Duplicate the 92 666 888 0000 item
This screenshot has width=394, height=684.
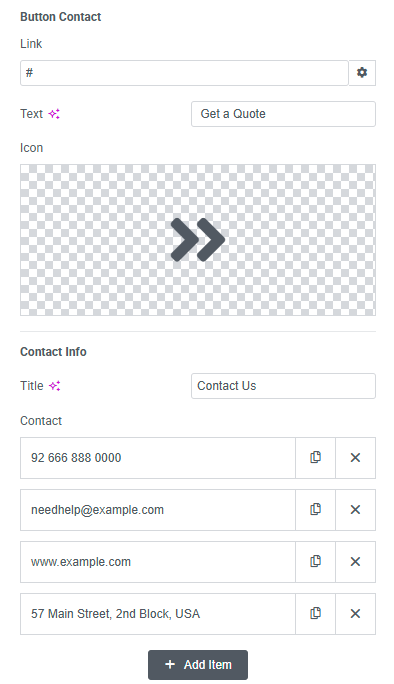(315, 458)
